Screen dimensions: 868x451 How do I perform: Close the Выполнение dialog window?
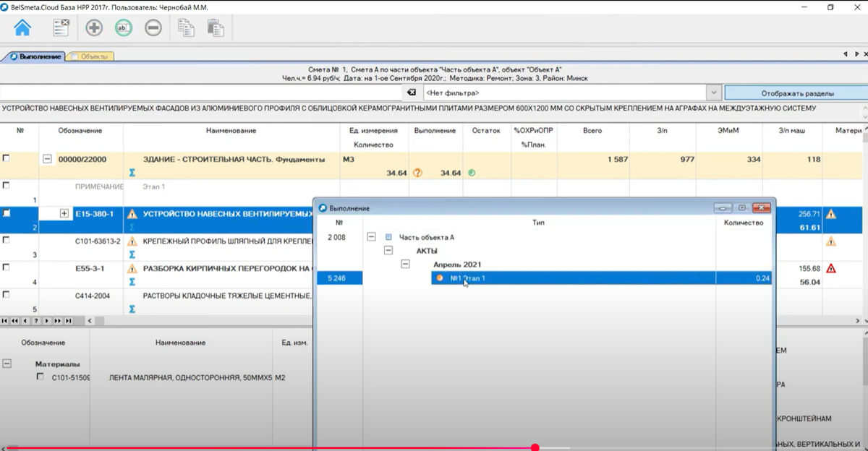pyautogui.click(x=761, y=207)
